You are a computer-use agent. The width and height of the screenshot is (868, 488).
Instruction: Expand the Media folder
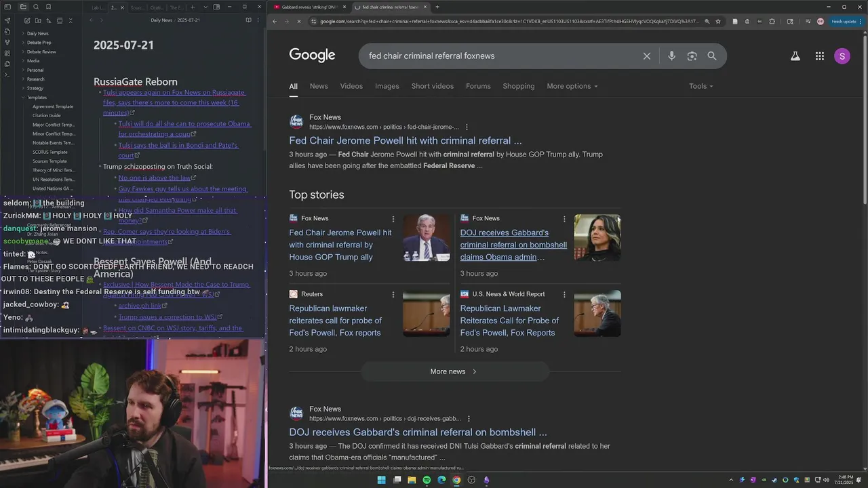[x=33, y=61]
